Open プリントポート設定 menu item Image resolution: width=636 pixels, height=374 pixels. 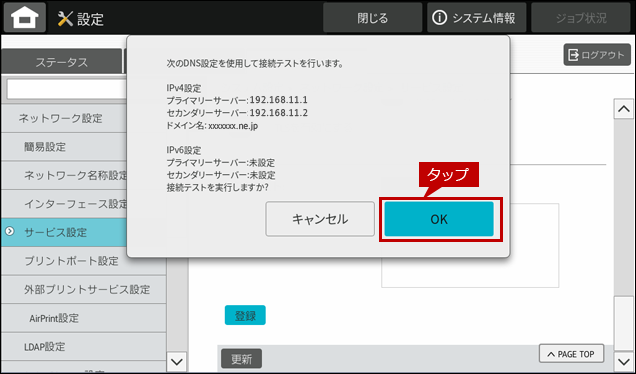[84, 261]
